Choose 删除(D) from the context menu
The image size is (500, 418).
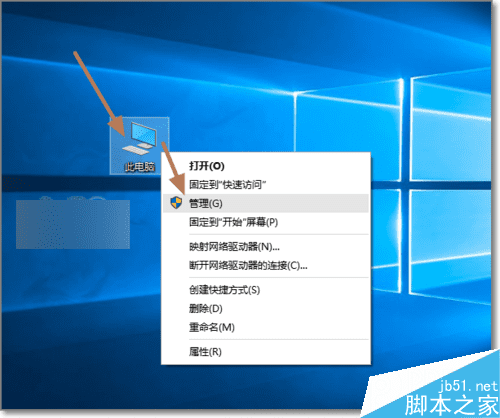[266, 308]
